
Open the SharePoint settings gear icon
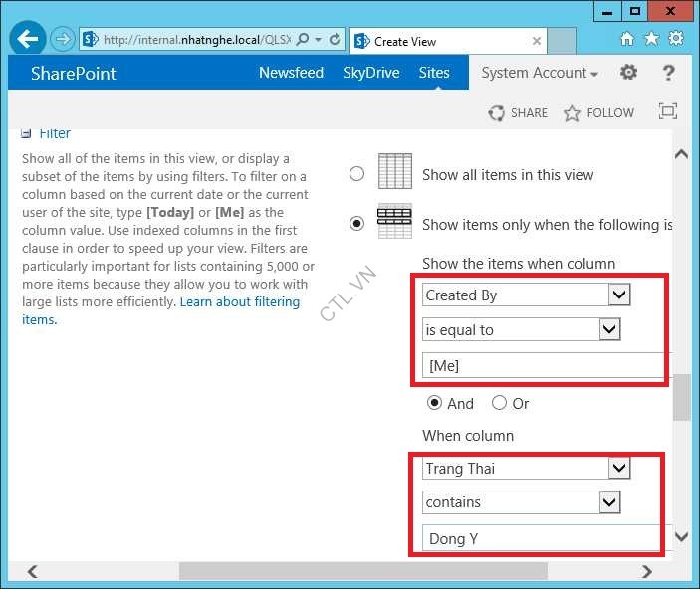628,73
